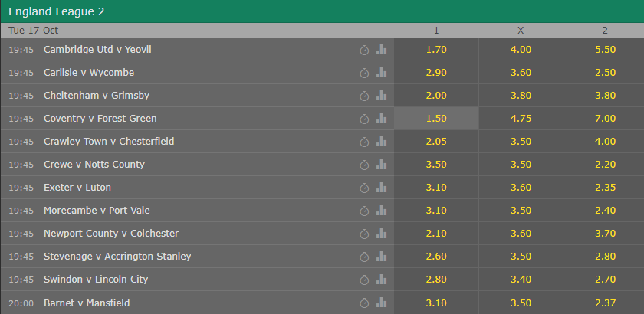
Task: Select draw odds 4.00 for Cambridge v Yeovil
Action: coord(521,50)
